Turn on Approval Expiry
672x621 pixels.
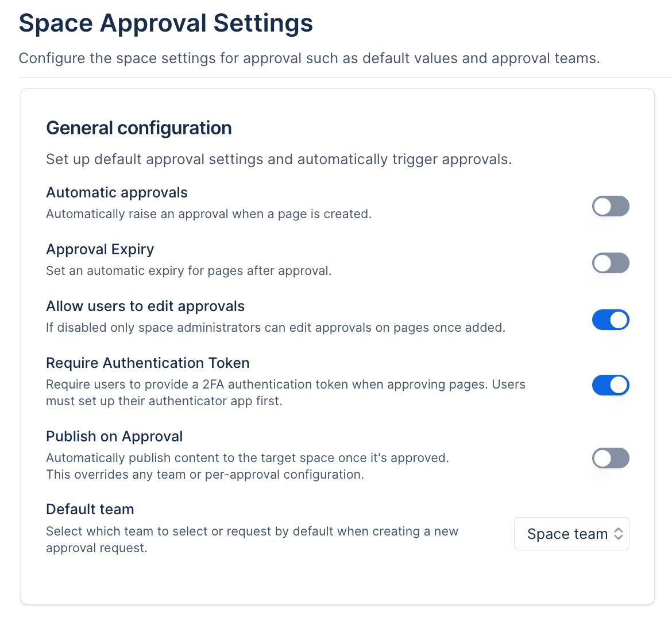coord(611,263)
